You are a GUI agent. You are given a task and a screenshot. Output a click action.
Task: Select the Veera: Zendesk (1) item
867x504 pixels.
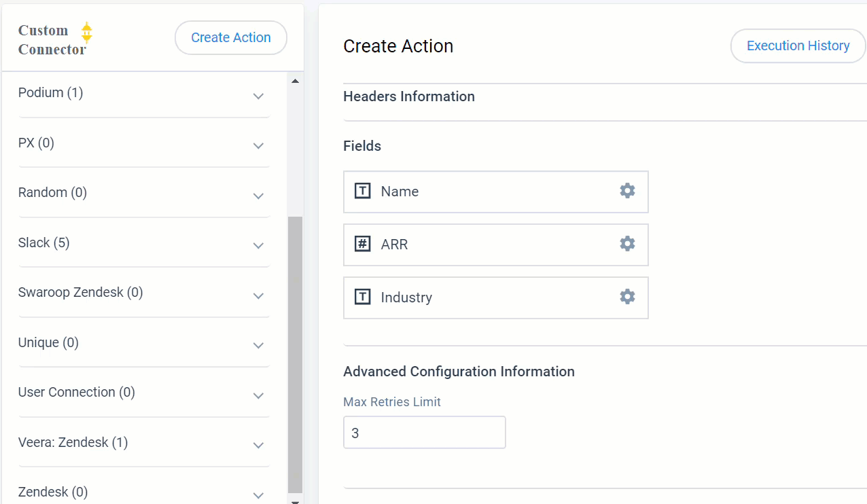(x=73, y=443)
